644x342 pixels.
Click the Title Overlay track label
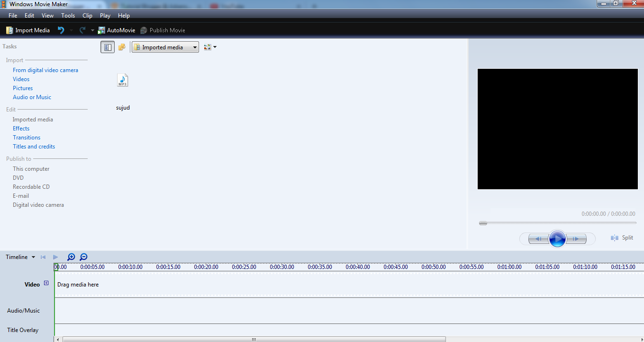click(23, 330)
